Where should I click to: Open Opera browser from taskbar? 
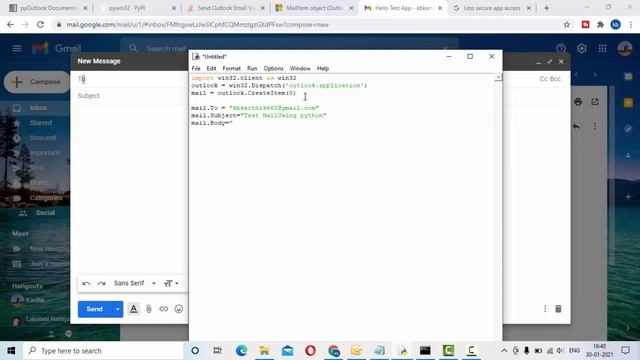(x=310, y=350)
